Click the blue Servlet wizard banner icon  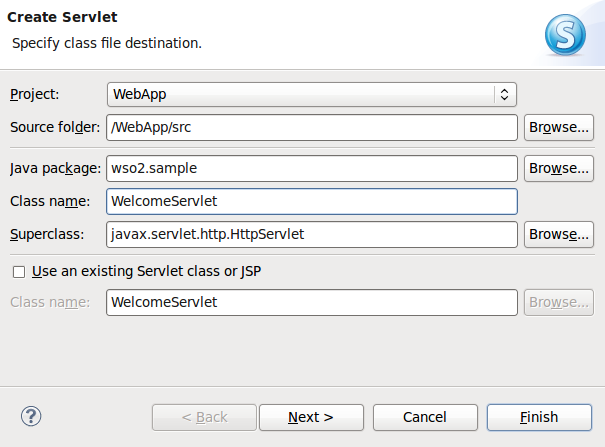(564, 35)
